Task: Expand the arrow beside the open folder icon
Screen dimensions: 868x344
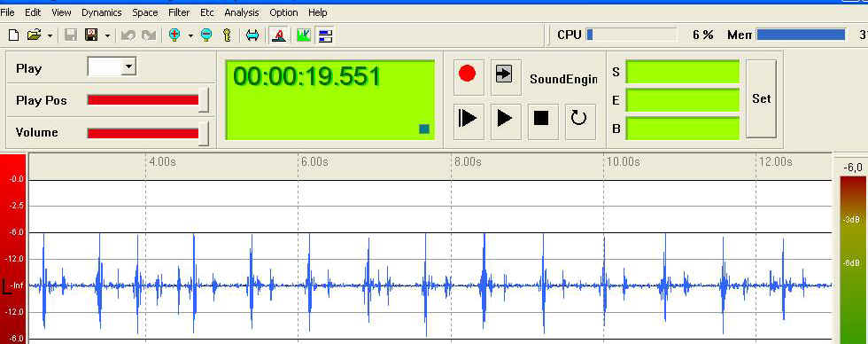Action: [x=50, y=35]
